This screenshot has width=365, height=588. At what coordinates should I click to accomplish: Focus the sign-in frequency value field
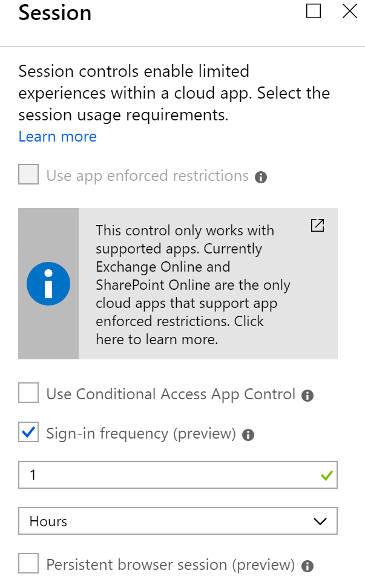[178, 475]
